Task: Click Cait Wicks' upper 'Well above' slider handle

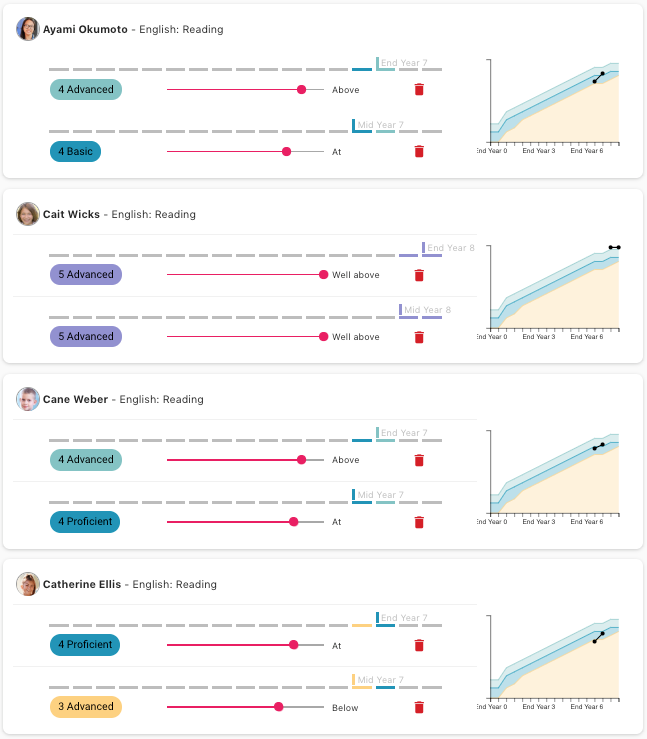Action: pos(323,275)
